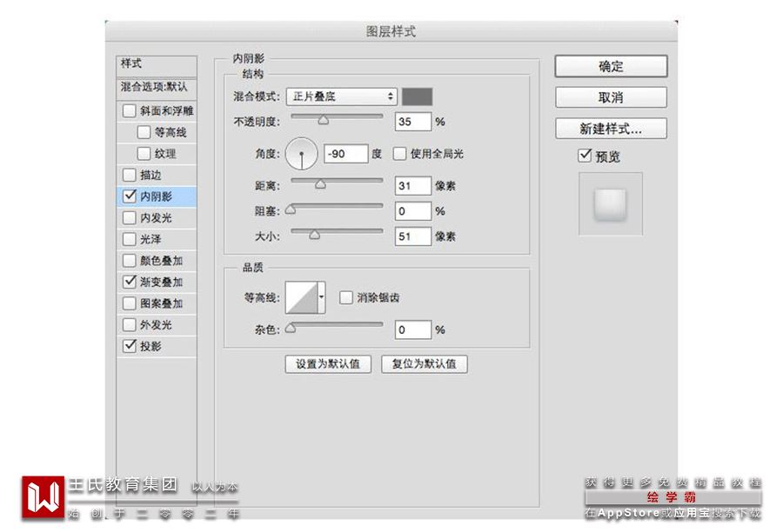Tick the 等高线 sub-option checkbox in the styles list
The image size is (783, 532).
(144, 132)
